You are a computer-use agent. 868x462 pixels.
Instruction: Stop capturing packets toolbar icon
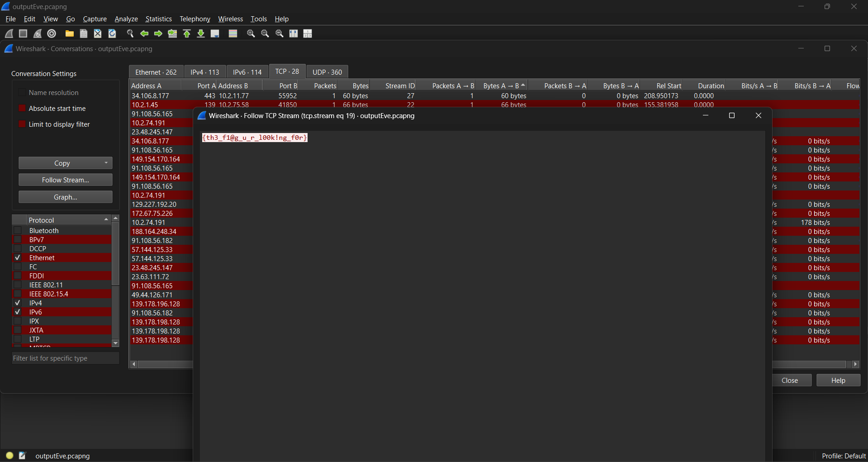pos(23,33)
